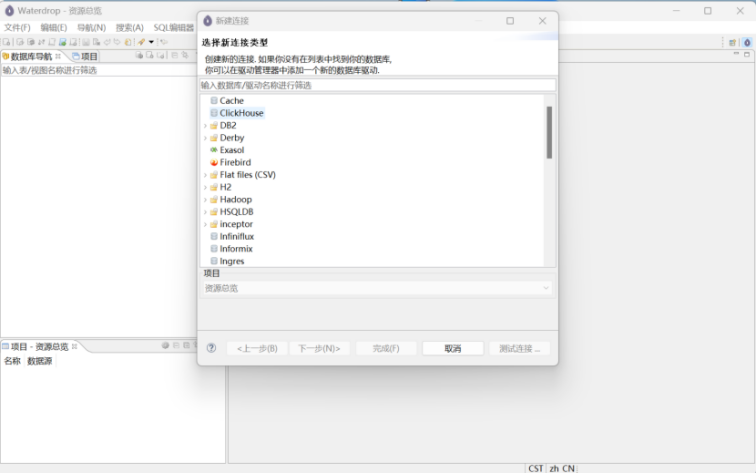Click the yellow document icon in main toolbar

pyautogui.click(x=128, y=42)
